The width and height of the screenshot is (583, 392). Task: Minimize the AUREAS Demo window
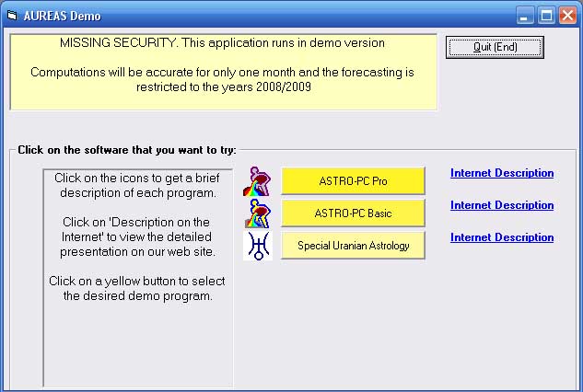click(x=525, y=16)
